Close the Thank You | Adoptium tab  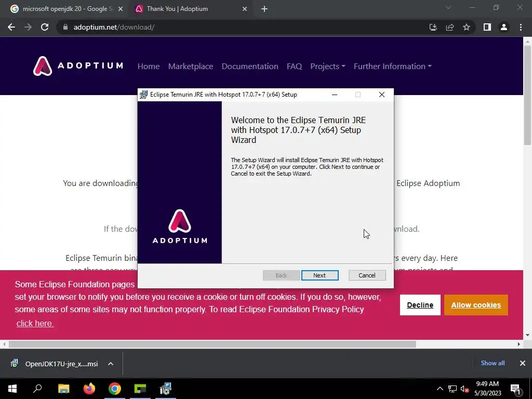coord(245,9)
